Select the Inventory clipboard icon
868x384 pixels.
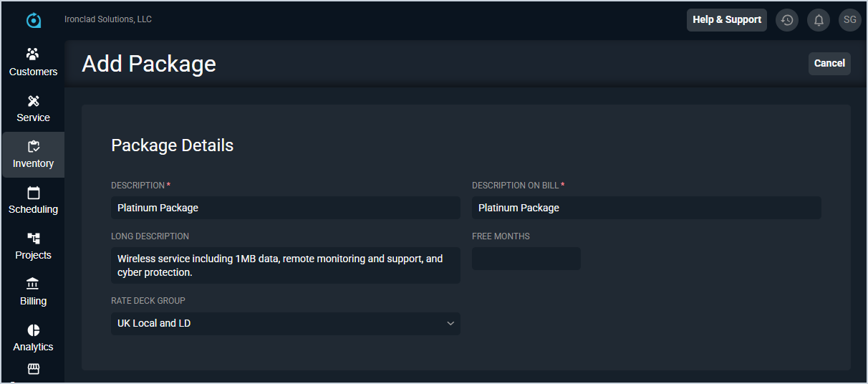pos(33,146)
